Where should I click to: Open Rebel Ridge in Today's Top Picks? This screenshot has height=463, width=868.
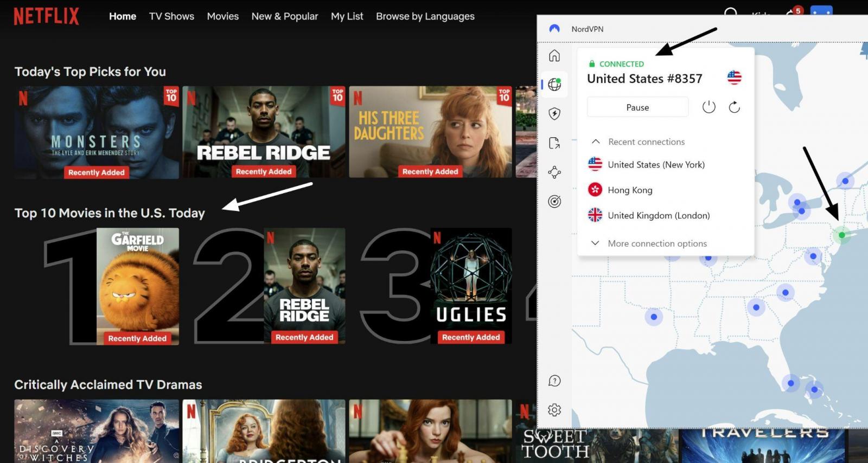[264, 132]
